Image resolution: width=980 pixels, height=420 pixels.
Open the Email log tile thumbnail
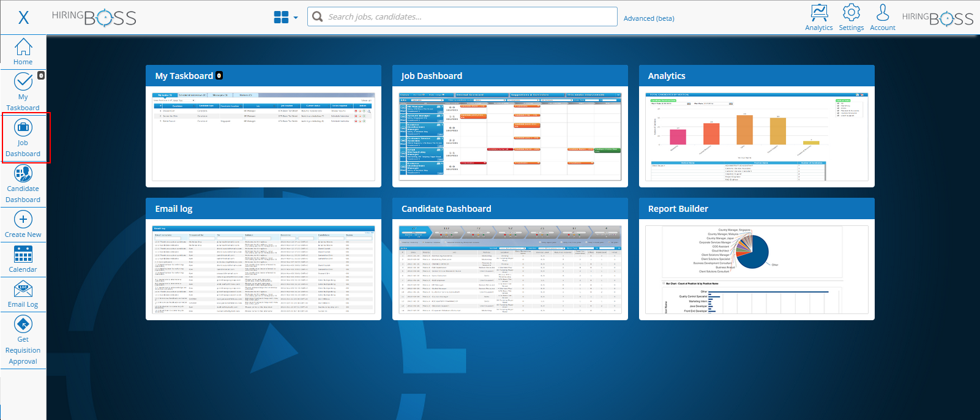click(263, 269)
